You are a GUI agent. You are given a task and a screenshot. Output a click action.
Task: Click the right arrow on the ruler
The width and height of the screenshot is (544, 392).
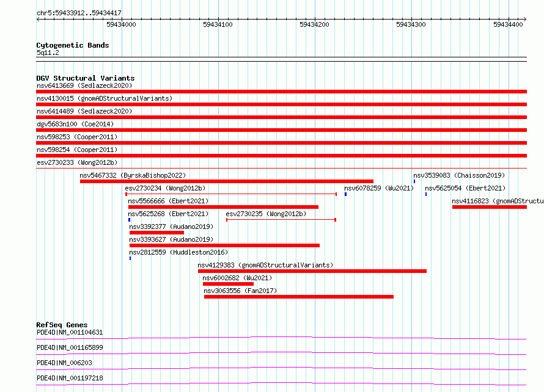coord(524,20)
